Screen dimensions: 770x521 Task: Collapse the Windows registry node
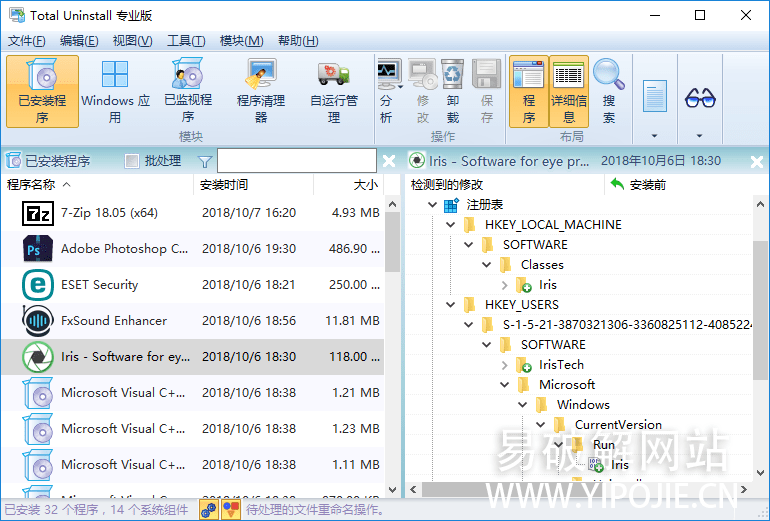(x=523, y=405)
